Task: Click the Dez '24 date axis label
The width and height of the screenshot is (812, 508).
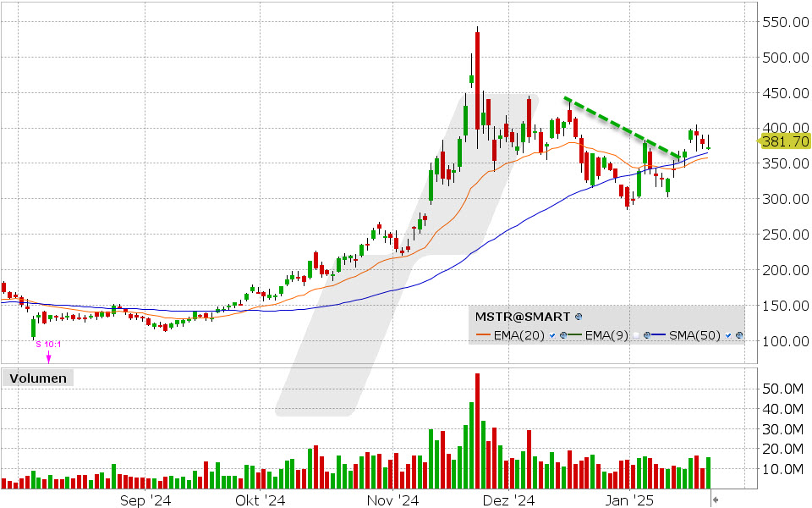Action: (x=508, y=500)
